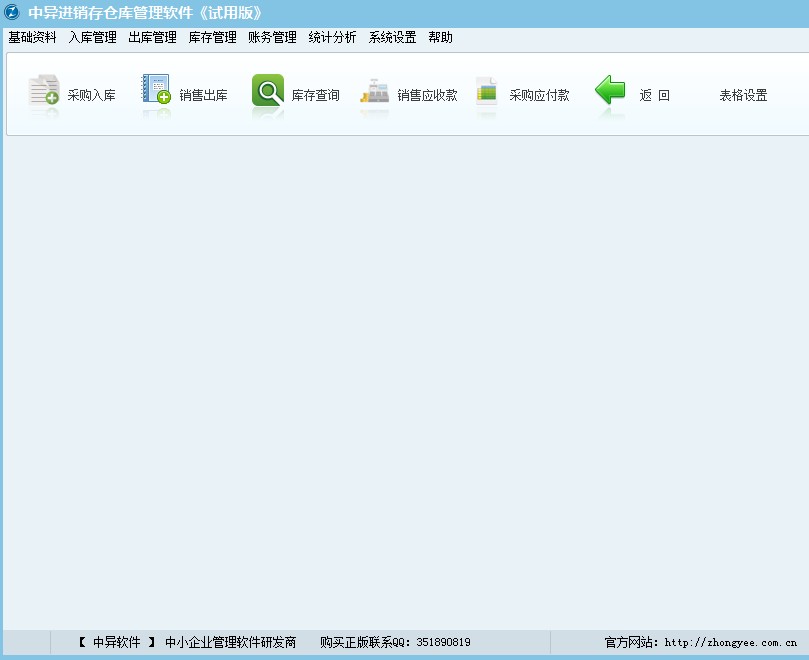Screen dimensions: 809x660
Task: Open 库存查询 inventory search tool
Action: pyautogui.click(x=295, y=93)
